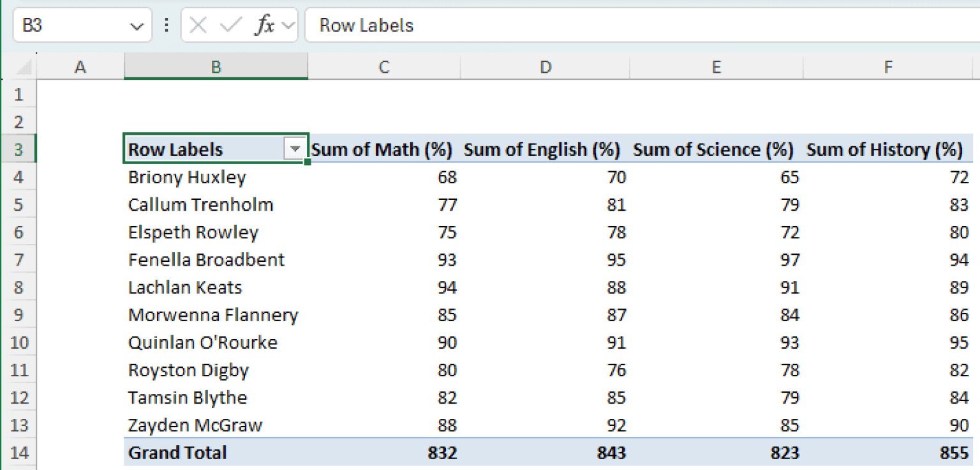Open the Row Labels filter dropdown

click(295, 148)
